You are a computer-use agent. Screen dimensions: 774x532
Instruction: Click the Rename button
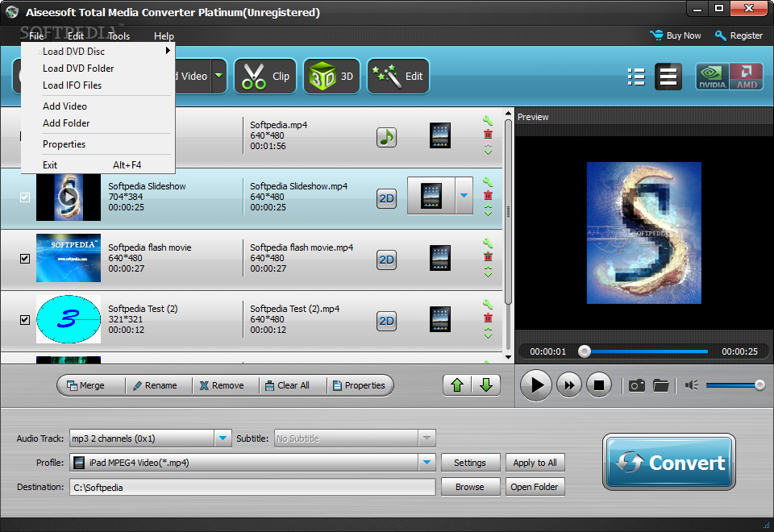point(159,385)
